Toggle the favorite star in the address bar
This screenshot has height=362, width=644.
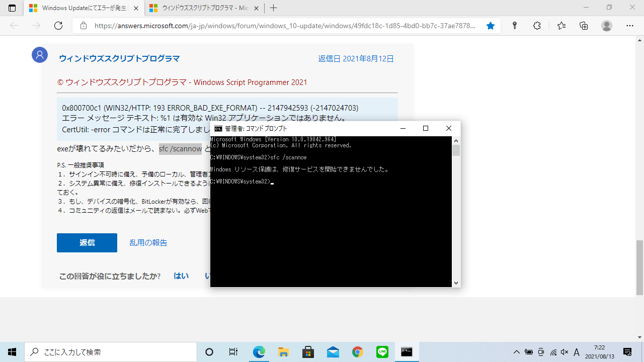pyautogui.click(x=491, y=25)
